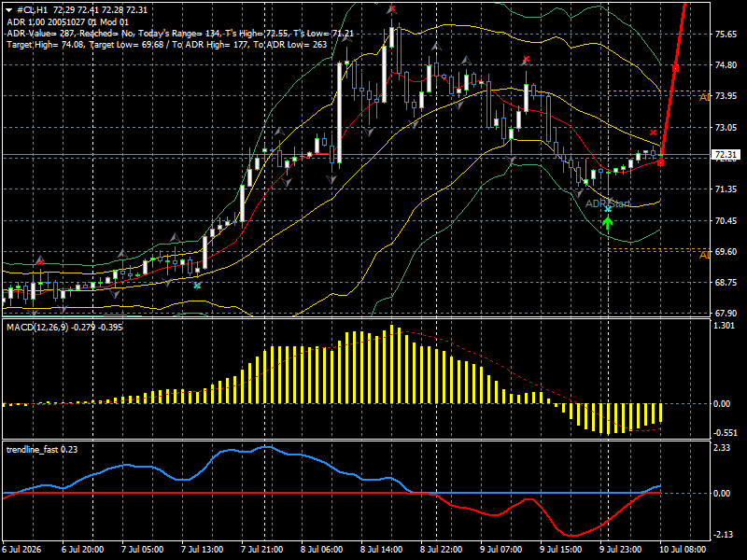Click price scale value 67.90
747x560 pixels.
tap(726, 314)
